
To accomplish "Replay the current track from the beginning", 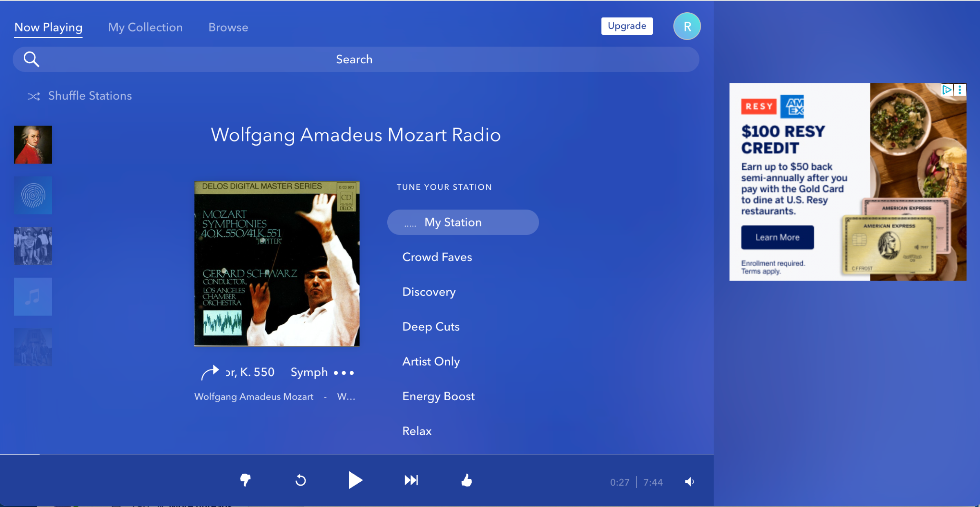I will click(x=300, y=481).
